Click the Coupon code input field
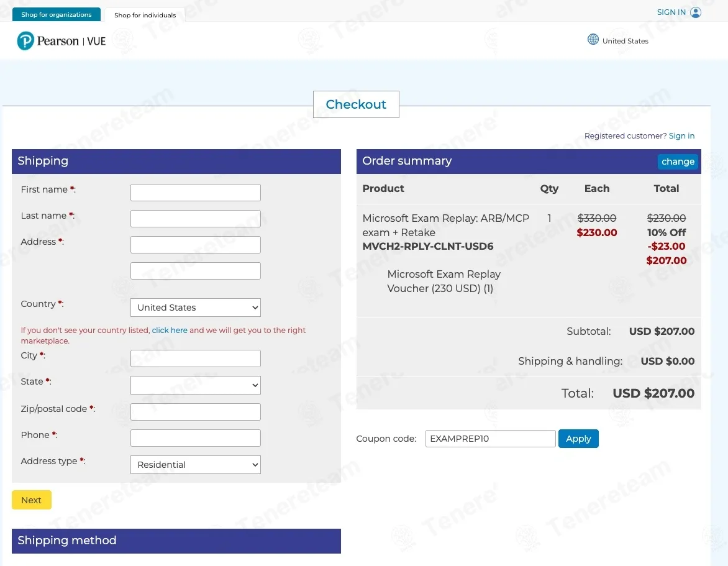This screenshot has width=728, height=566. (490, 439)
